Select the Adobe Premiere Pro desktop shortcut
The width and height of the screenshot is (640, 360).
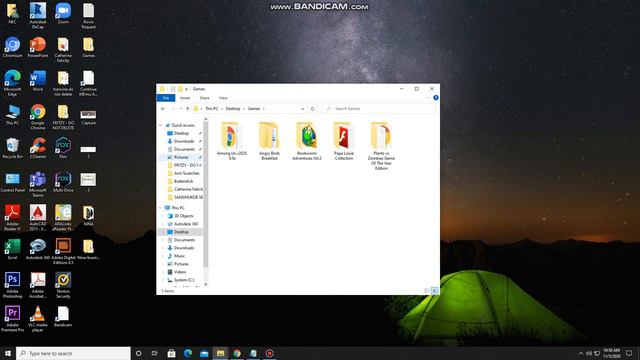pyautogui.click(x=12, y=319)
